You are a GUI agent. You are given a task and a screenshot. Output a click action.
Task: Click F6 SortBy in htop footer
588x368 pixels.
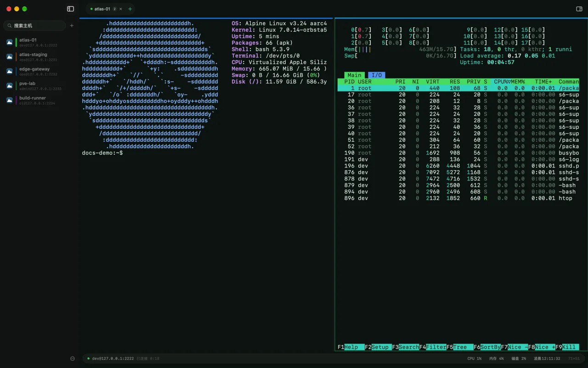487,347
